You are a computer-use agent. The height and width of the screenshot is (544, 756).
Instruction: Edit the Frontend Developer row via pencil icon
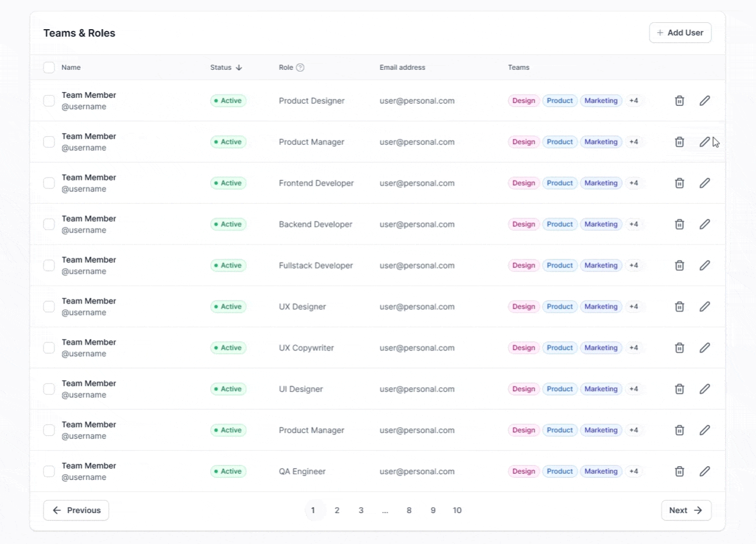(x=704, y=183)
